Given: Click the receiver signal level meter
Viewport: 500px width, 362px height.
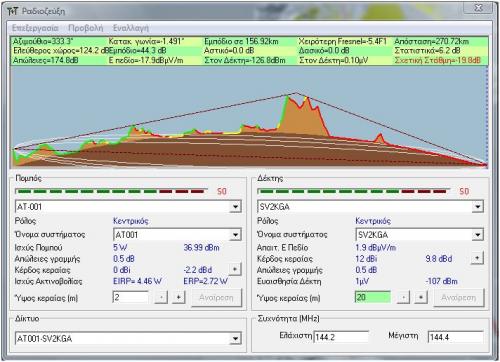Looking at the screenshot, I should 353,191.
